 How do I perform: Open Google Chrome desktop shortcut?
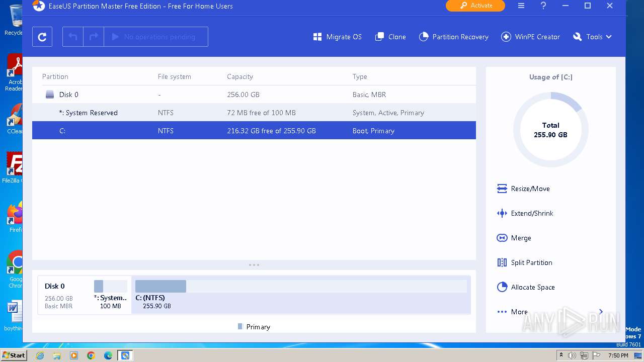pos(15,269)
